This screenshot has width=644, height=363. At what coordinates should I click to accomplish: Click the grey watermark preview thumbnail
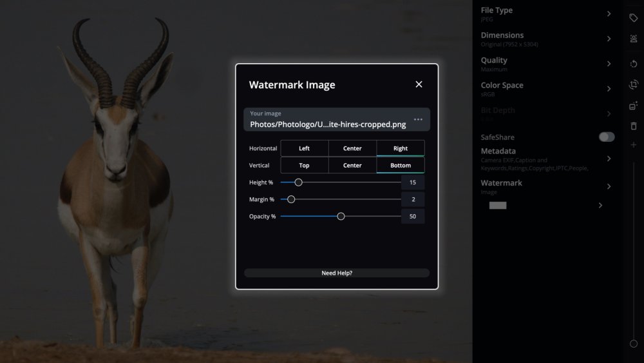click(498, 206)
